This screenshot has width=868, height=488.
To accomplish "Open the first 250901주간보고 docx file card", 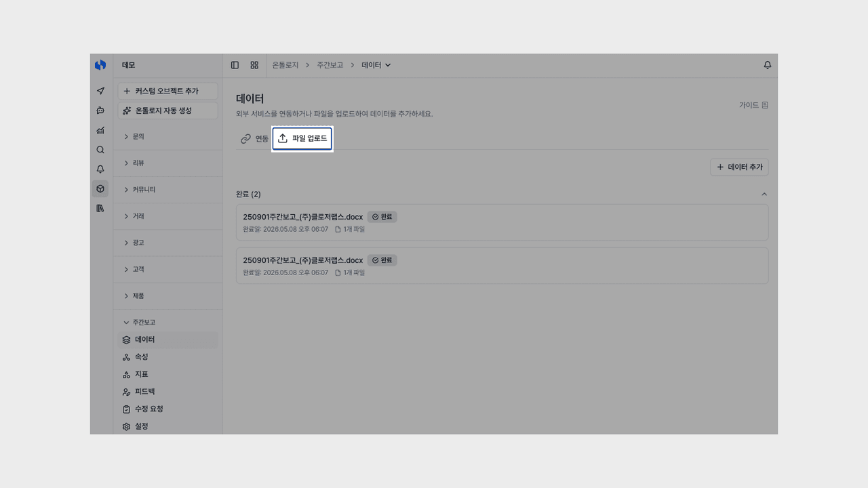I will coord(502,222).
